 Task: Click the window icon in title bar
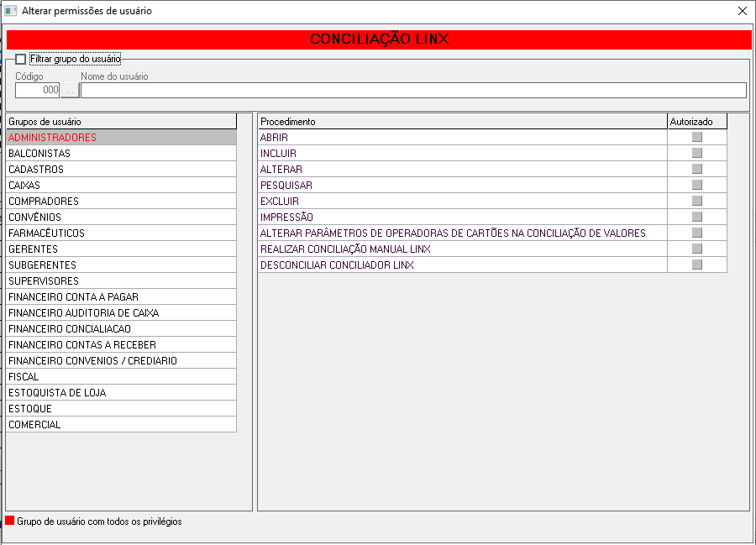[11, 11]
